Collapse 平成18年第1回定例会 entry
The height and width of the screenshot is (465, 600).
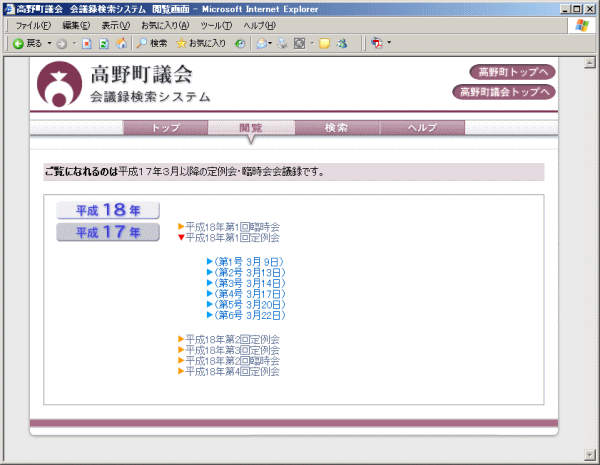pyautogui.click(x=229, y=238)
